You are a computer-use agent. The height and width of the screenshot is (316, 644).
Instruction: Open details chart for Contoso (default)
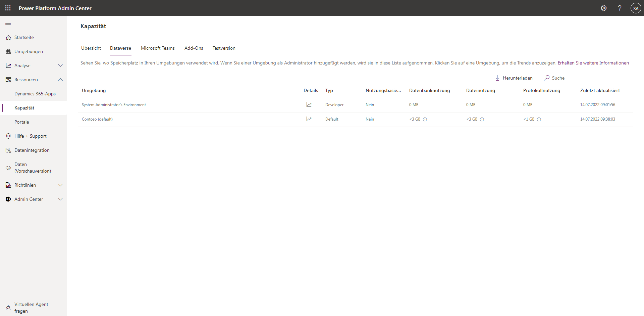click(309, 119)
